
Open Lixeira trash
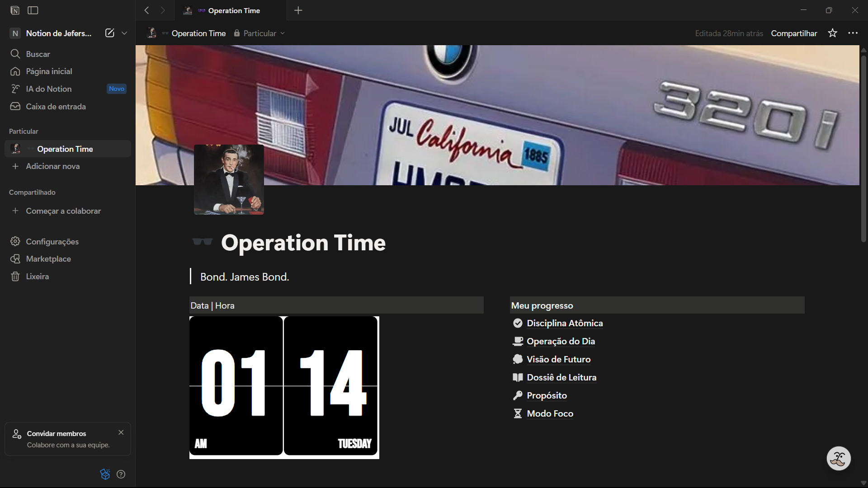pyautogui.click(x=37, y=277)
